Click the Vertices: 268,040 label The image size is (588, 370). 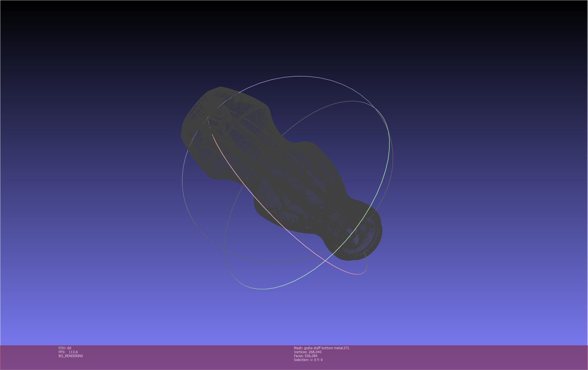[307, 352]
